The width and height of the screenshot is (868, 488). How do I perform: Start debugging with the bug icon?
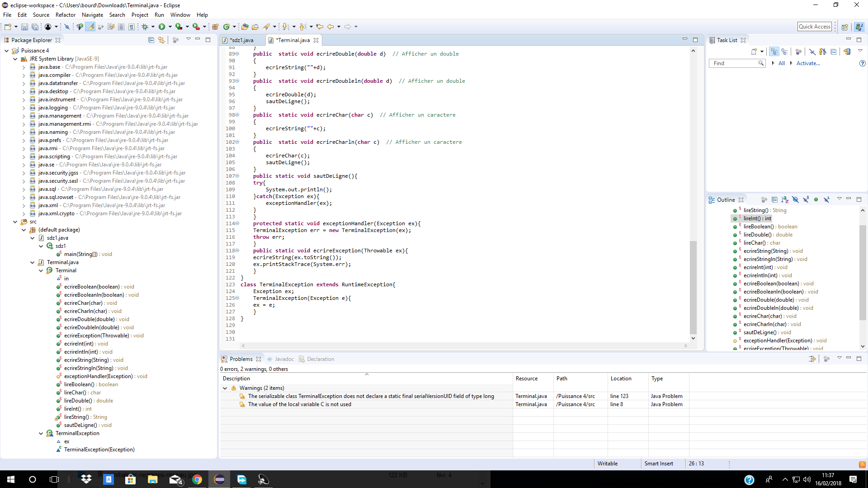click(144, 26)
